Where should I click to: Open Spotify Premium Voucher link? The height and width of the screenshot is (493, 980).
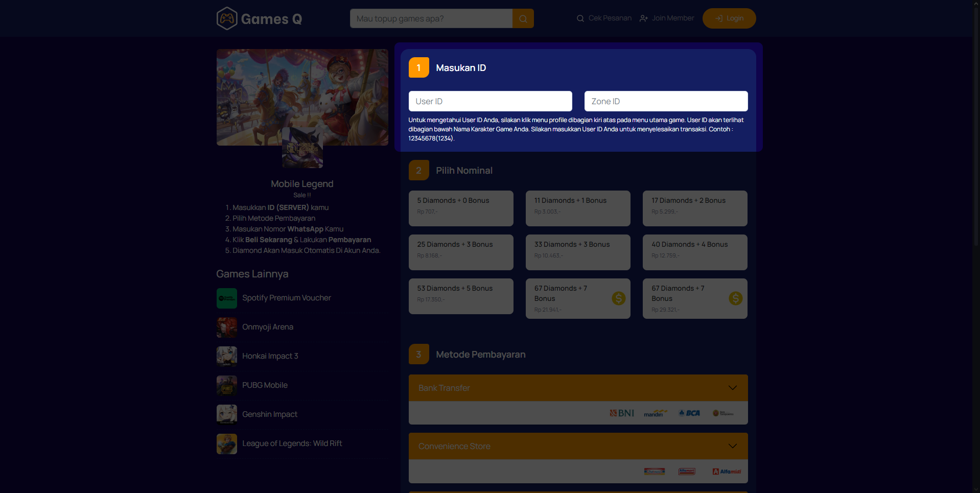coord(286,298)
